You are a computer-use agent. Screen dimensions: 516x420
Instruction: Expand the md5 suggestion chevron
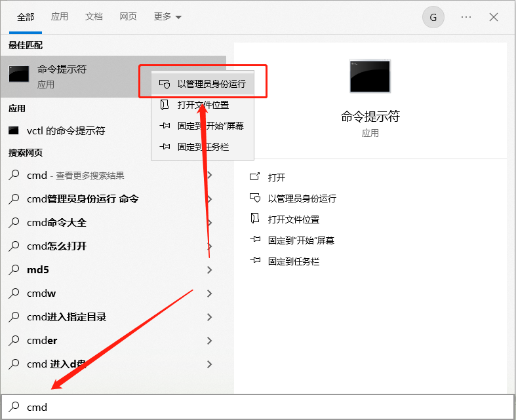point(209,270)
